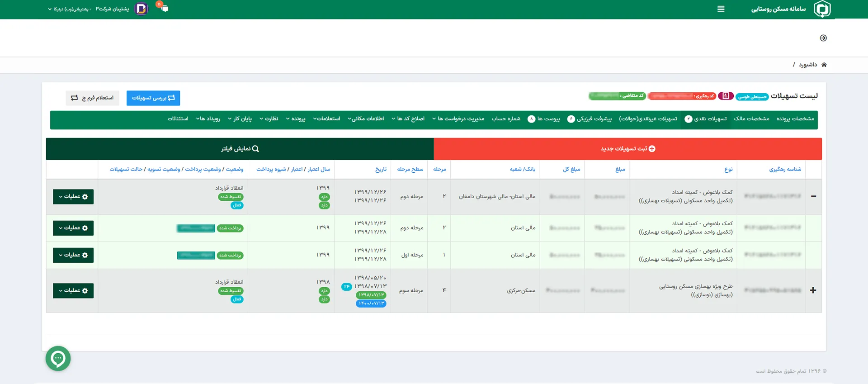Click the maroon ID card badge icon

pyautogui.click(x=726, y=96)
